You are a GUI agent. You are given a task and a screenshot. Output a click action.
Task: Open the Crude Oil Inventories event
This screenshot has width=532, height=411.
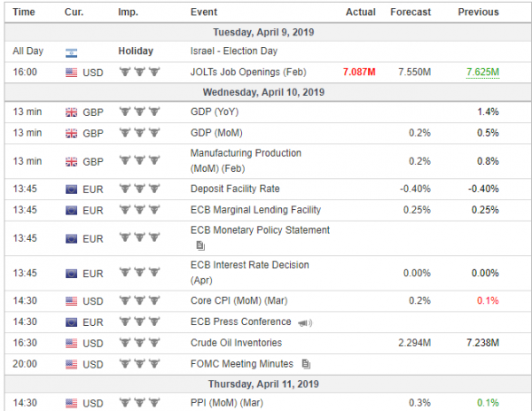coord(236,343)
